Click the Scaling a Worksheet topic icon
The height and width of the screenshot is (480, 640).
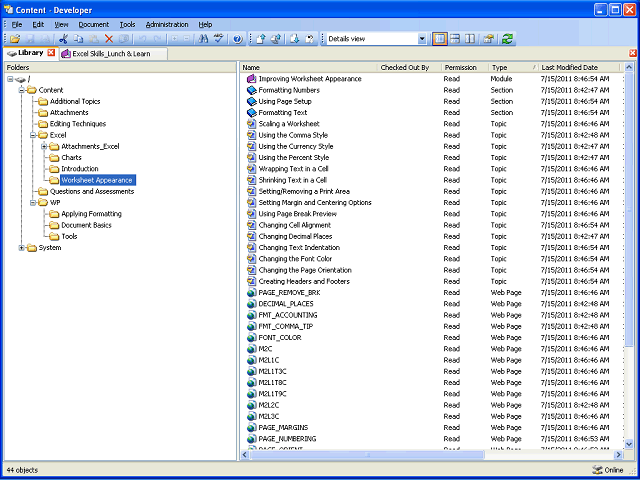[x=251, y=124]
